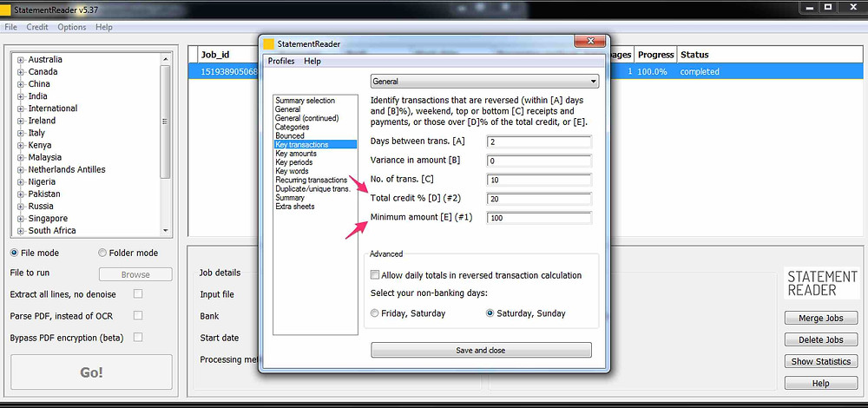Open the Profiles menu in dialog
Image resolution: width=868 pixels, height=408 pixels.
click(x=281, y=61)
